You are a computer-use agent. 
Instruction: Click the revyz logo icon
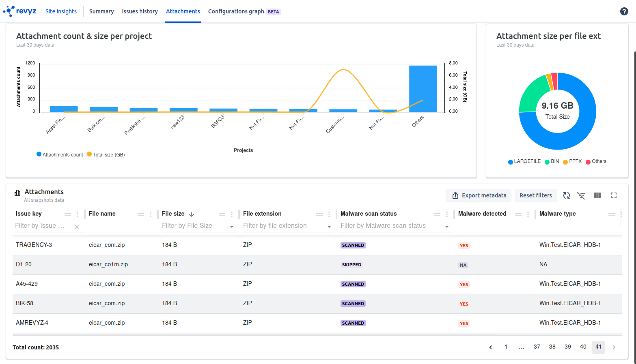(9, 11)
